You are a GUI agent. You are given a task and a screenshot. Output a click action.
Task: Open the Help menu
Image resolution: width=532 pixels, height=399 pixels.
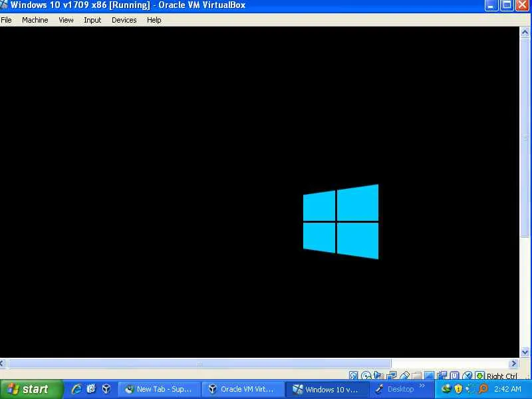coord(154,20)
